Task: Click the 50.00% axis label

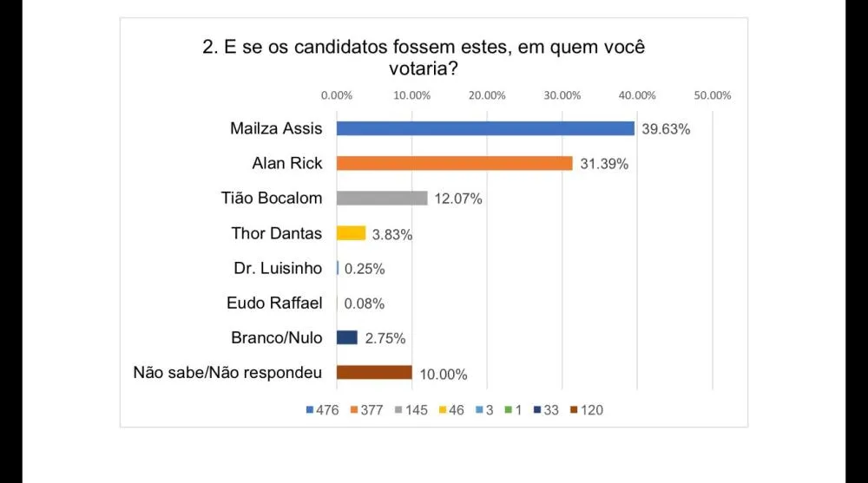Action: (x=713, y=95)
